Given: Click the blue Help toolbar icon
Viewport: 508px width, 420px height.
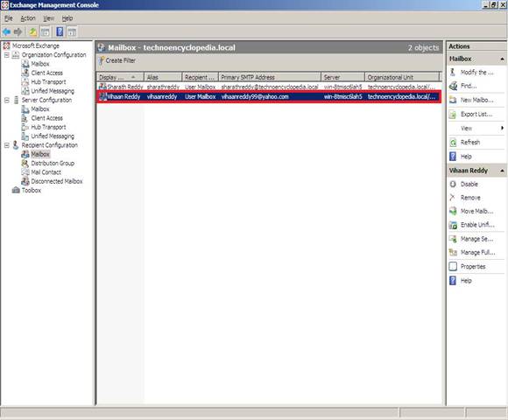Looking at the screenshot, I should coord(60,31).
